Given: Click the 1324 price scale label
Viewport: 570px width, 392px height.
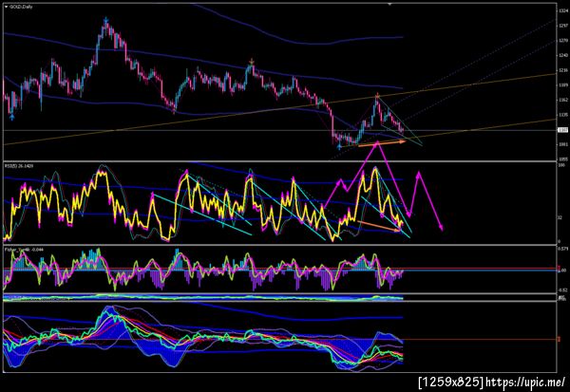Looking at the screenshot, I should pos(563,11).
